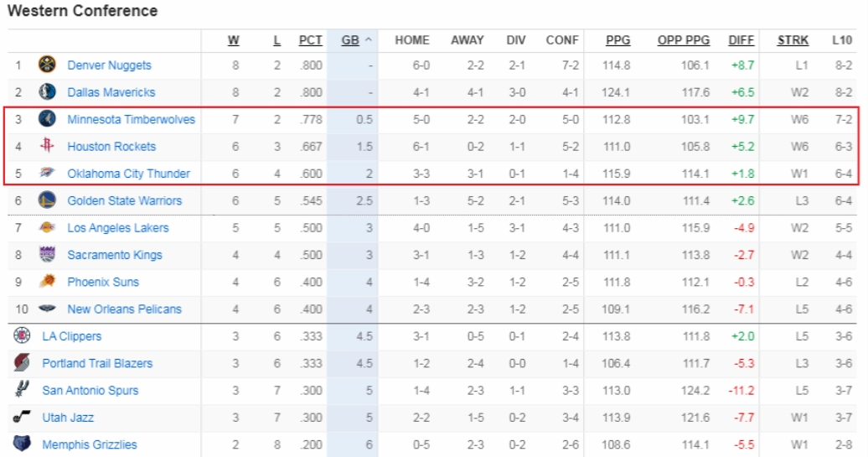Click the Los Angeles Lakers logo
Viewport: 868px width, 457px height.
[x=47, y=227]
